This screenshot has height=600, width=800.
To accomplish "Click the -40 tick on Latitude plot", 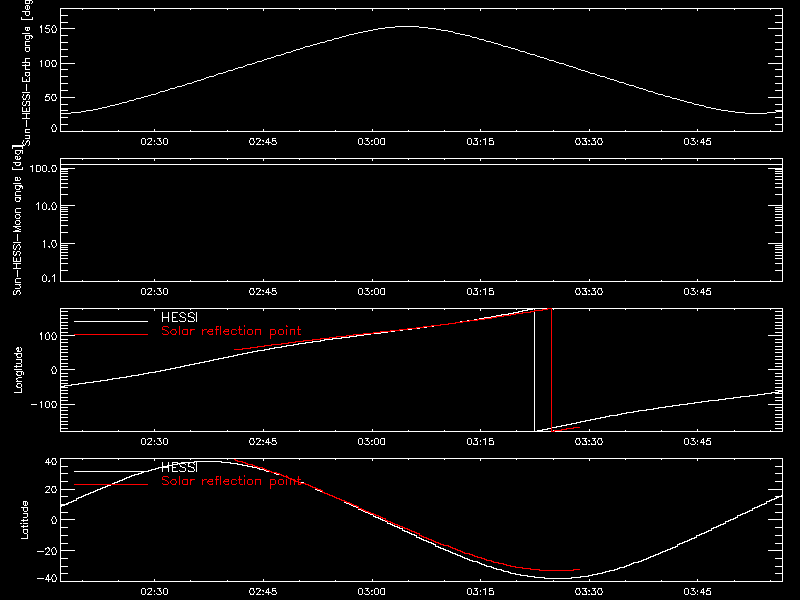I will (x=48, y=578).
